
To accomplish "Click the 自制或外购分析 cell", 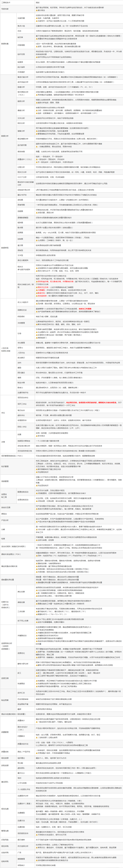I will [26, 190].
